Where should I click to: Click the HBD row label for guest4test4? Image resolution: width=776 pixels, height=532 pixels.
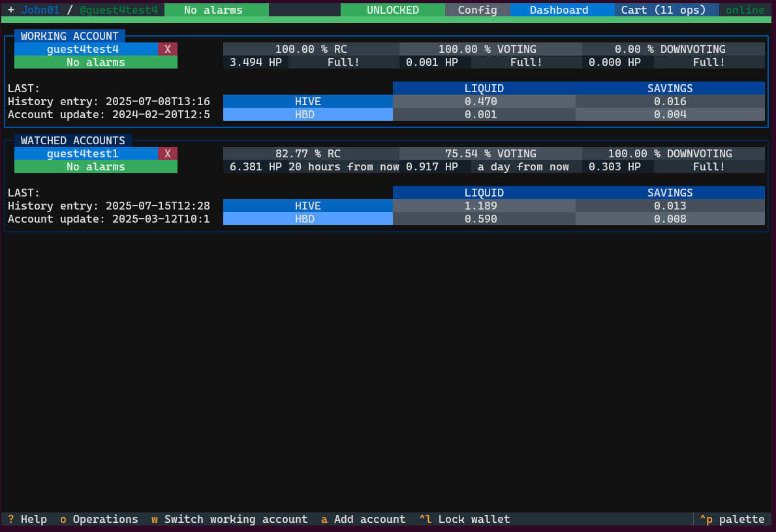click(x=308, y=114)
